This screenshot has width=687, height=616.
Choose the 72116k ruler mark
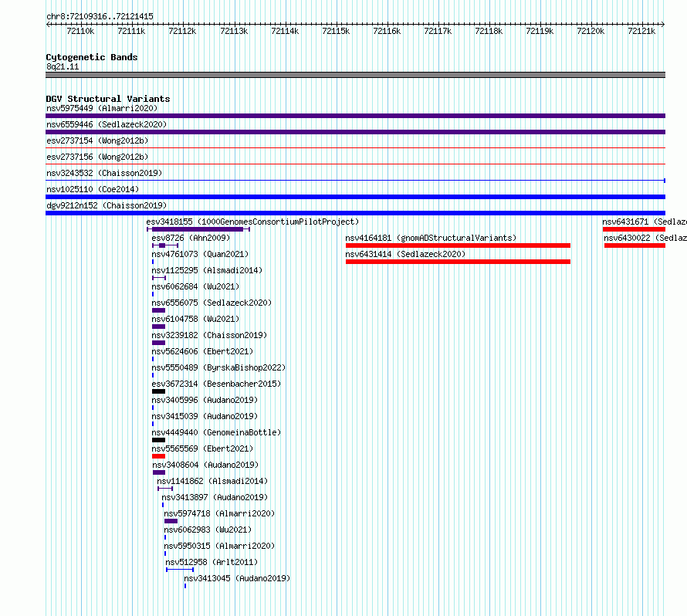(x=387, y=31)
